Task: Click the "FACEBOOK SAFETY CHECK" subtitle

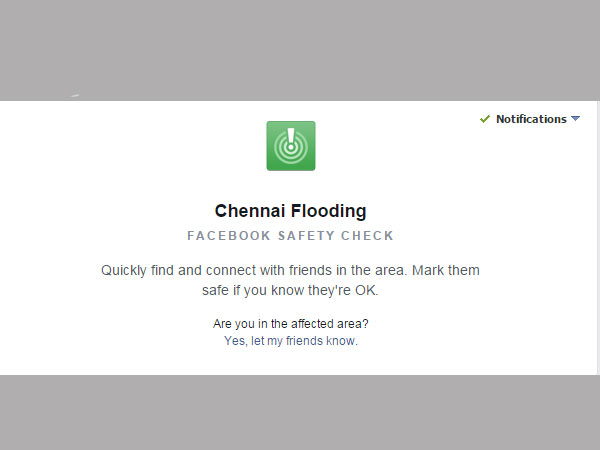Action: (291, 236)
